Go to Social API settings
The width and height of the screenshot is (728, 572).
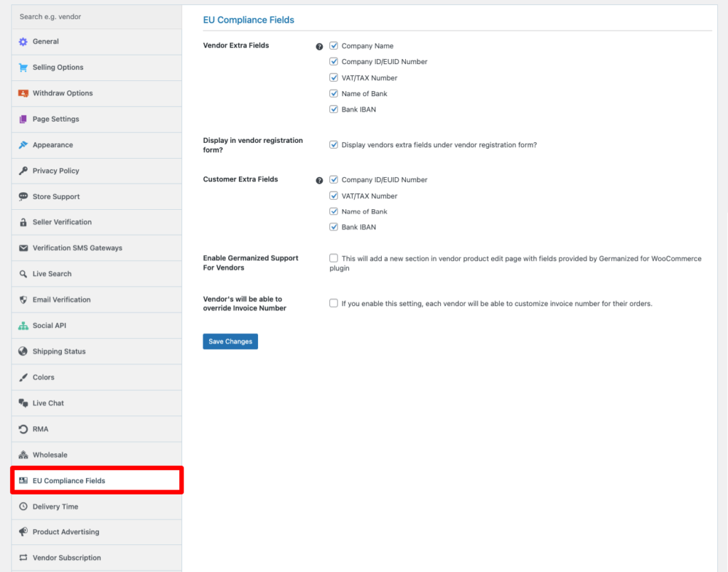pos(97,326)
